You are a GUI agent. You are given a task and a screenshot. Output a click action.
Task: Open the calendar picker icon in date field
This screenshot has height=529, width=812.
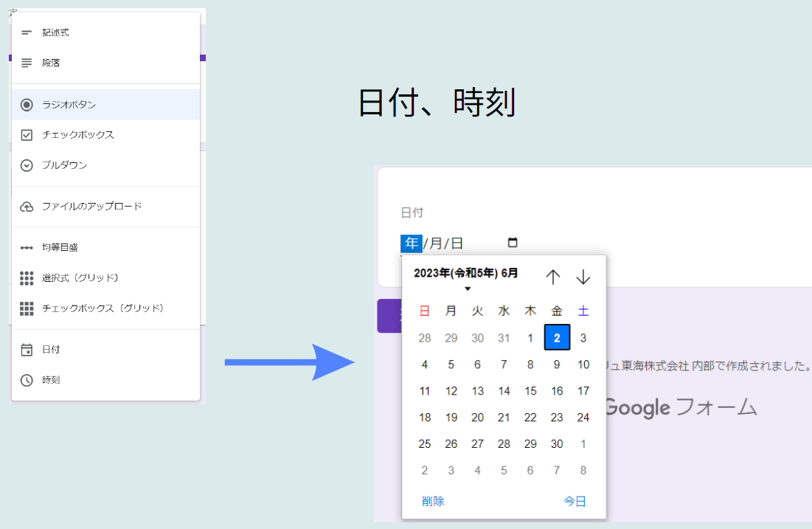[x=513, y=243]
